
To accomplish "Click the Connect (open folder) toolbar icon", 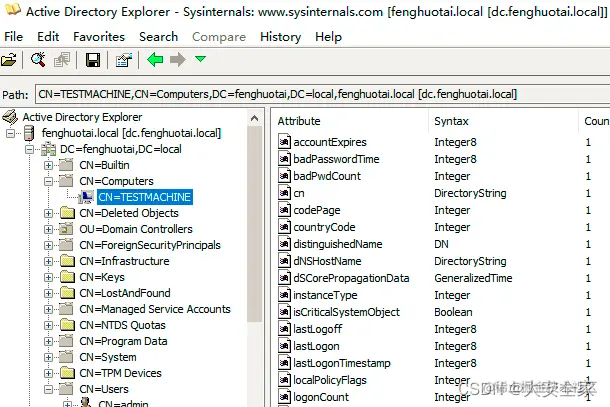I will (x=9, y=60).
